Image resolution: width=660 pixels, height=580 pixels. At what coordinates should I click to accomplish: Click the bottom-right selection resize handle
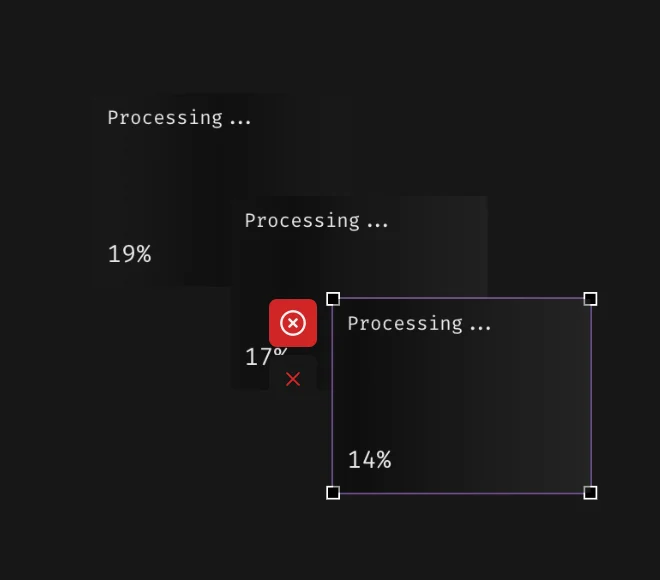pos(590,492)
